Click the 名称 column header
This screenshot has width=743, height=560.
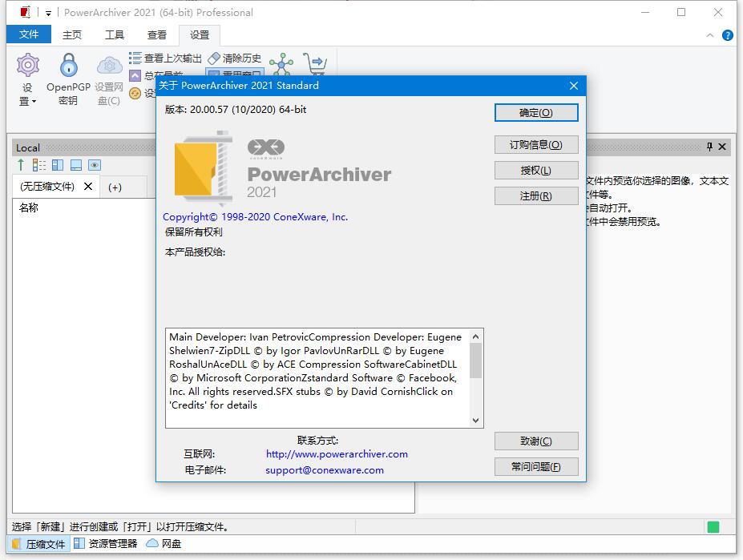pos(28,207)
